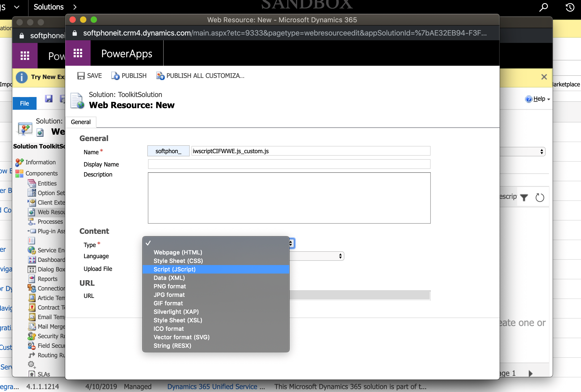Open Dialog Boxes tree item
Screen dimensions: 581x392
pyautogui.click(x=46, y=269)
